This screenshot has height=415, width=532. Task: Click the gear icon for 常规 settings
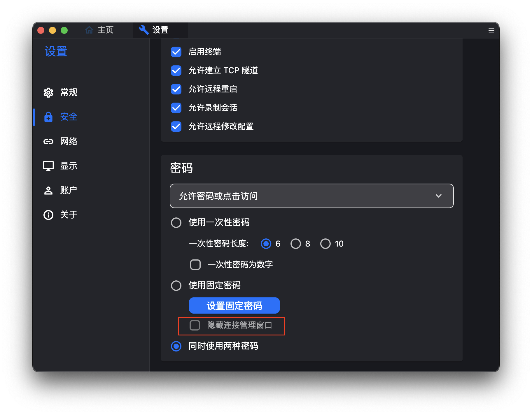coord(48,92)
